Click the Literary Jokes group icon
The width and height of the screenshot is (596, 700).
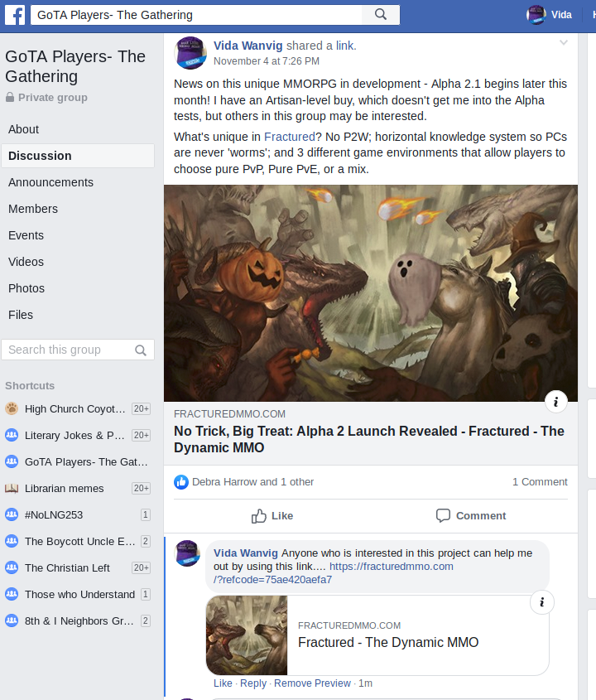12,435
